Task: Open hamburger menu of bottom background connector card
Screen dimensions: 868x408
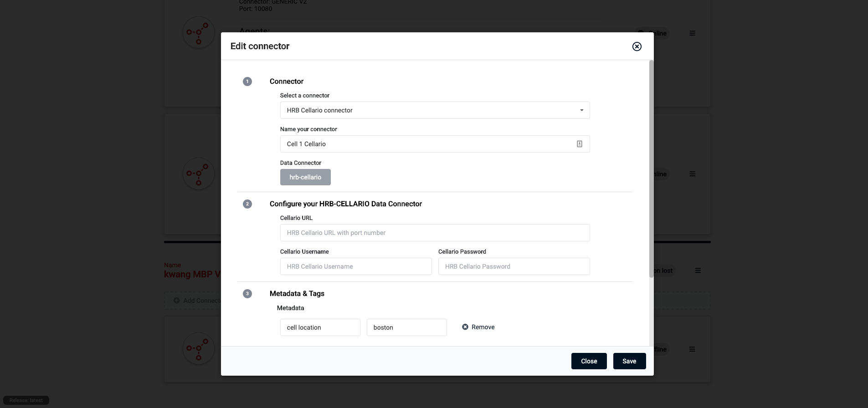Action: click(692, 349)
